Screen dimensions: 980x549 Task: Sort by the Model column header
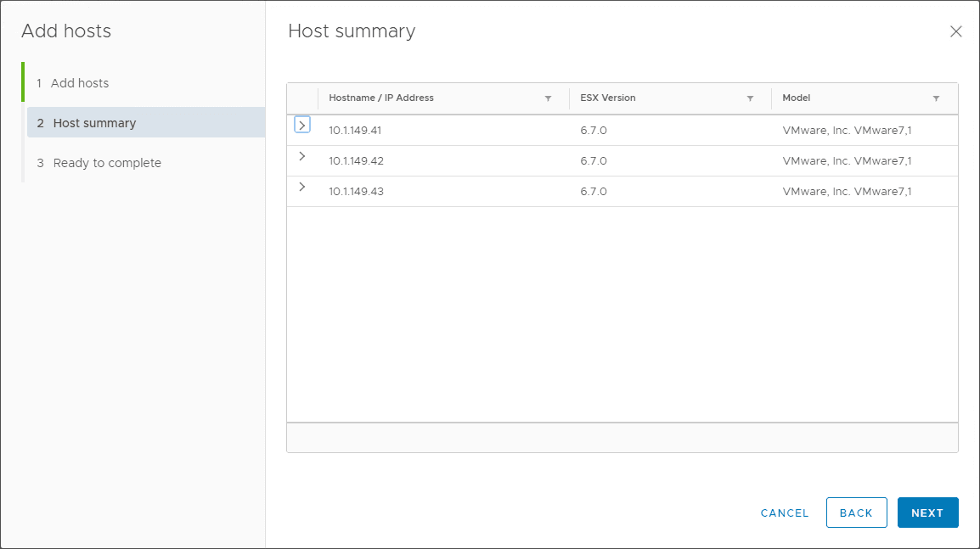click(797, 98)
